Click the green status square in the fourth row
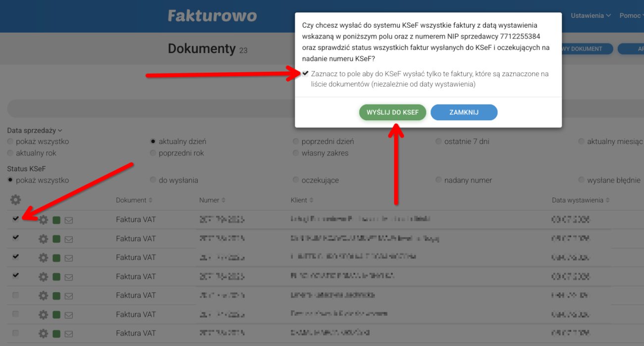Image resolution: width=644 pixels, height=346 pixels. 56,277
